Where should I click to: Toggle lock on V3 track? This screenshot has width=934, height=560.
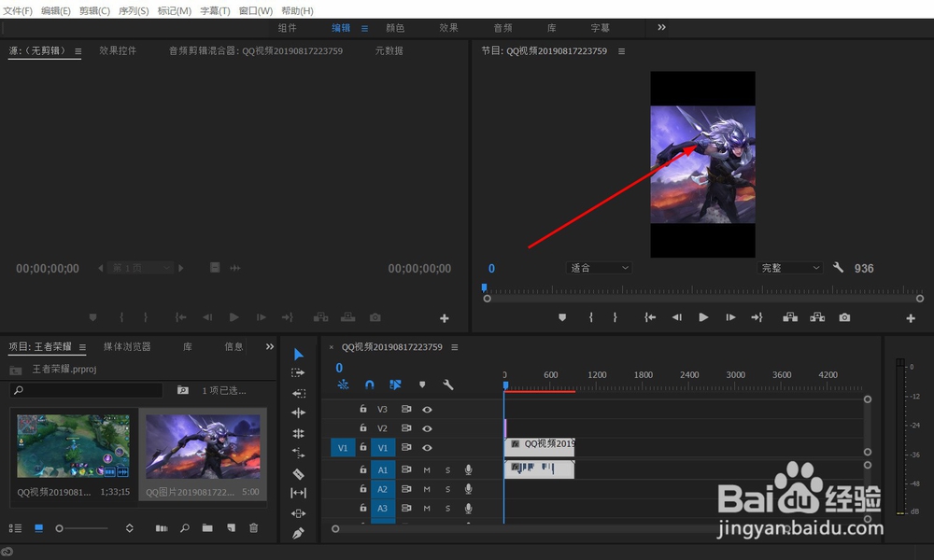click(362, 409)
